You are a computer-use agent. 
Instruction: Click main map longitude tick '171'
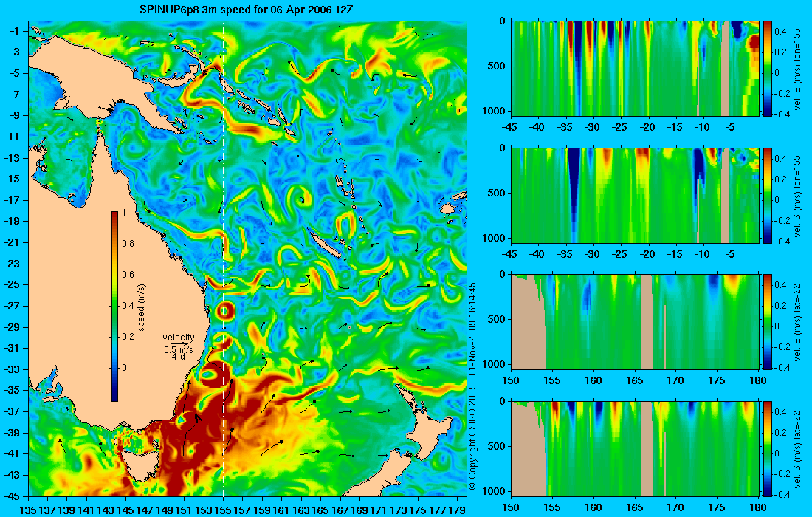coord(379,510)
